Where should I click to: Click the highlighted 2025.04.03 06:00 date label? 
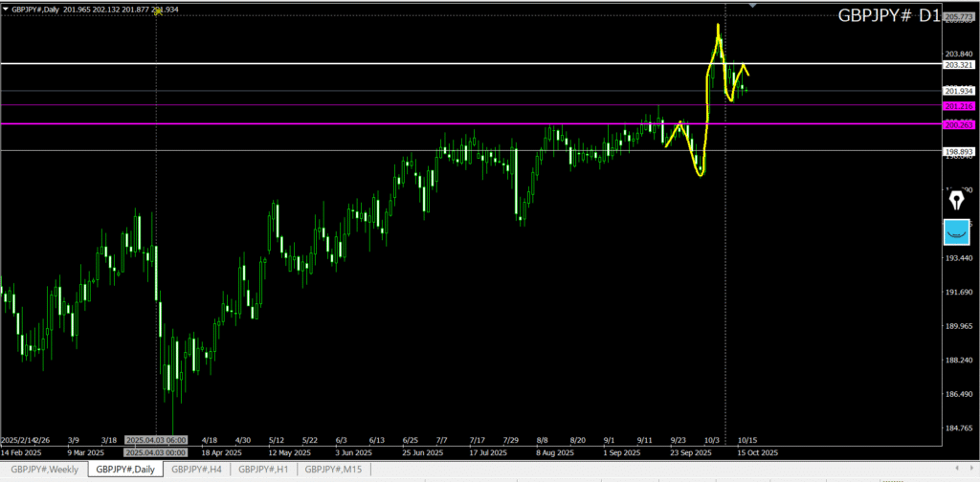tap(156, 440)
